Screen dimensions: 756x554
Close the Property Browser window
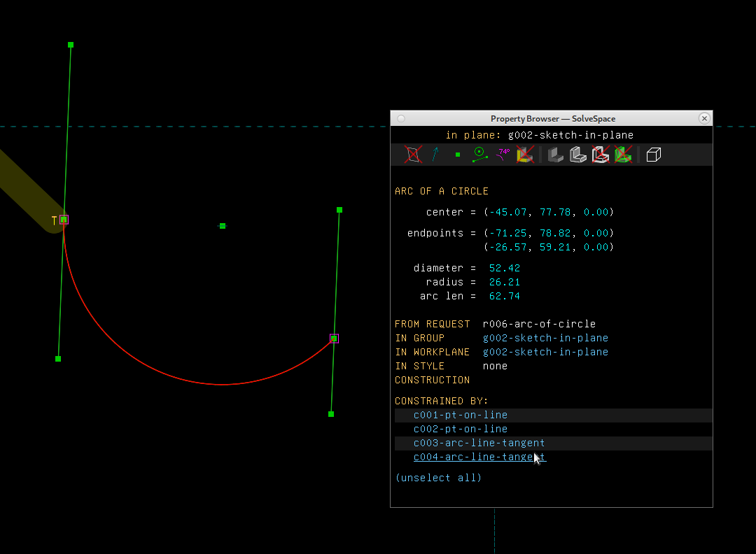click(x=704, y=118)
